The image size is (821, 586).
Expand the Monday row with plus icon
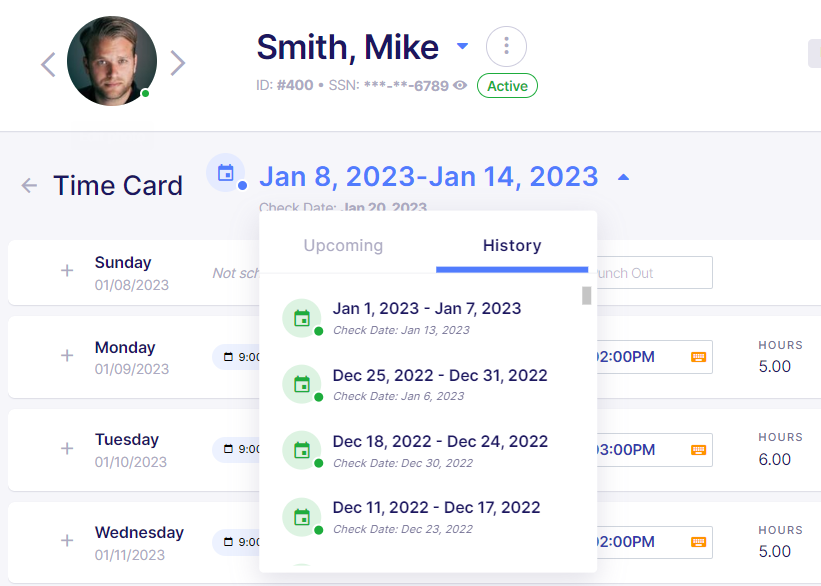(x=67, y=356)
